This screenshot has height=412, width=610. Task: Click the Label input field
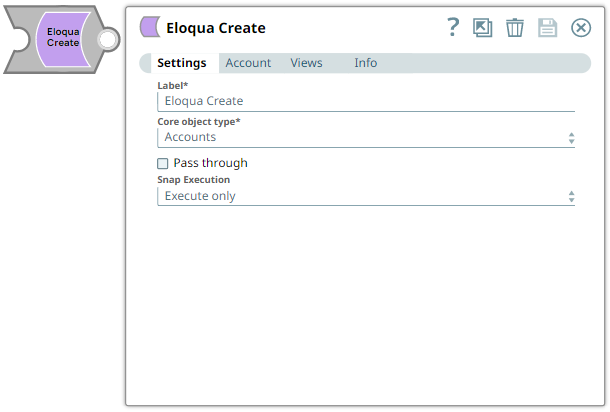coord(366,101)
